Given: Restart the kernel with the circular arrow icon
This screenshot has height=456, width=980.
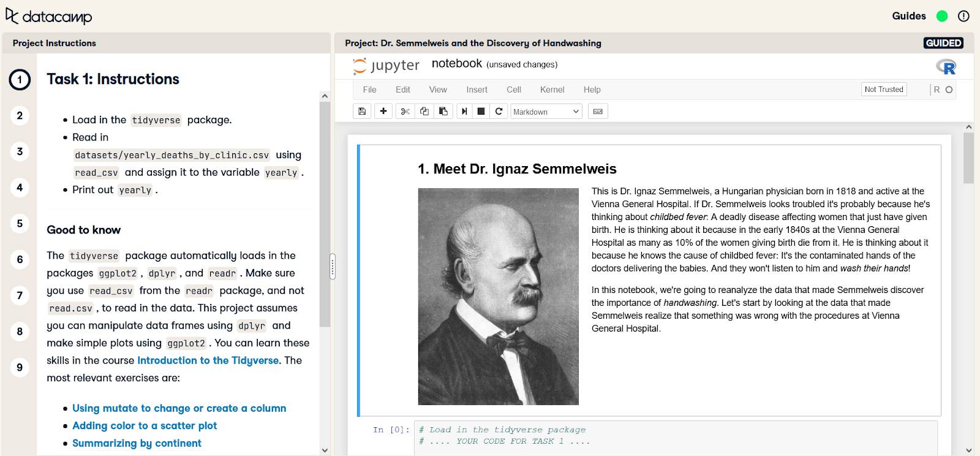Looking at the screenshot, I should point(499,112).
